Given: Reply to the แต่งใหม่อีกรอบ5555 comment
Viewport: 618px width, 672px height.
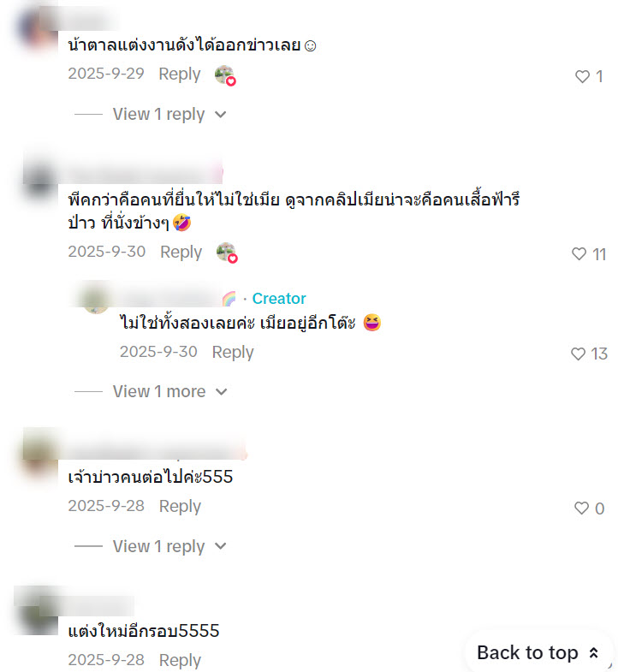Looking at the screenshot, I should 180,660.
